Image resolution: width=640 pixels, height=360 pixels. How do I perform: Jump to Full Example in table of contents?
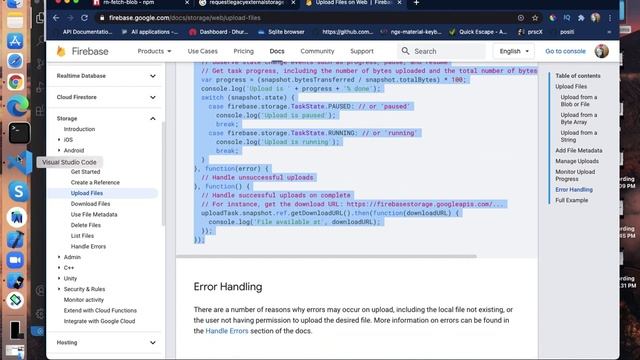571,200
